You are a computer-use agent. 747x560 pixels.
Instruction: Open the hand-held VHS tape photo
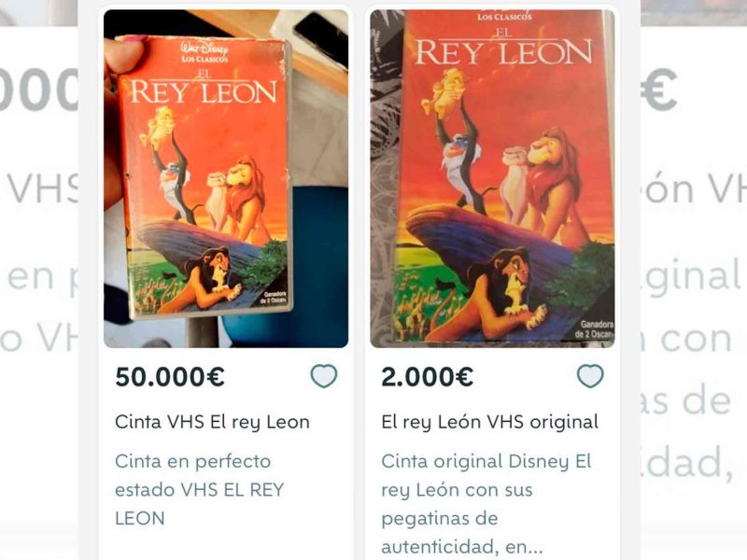pos(226,178)
